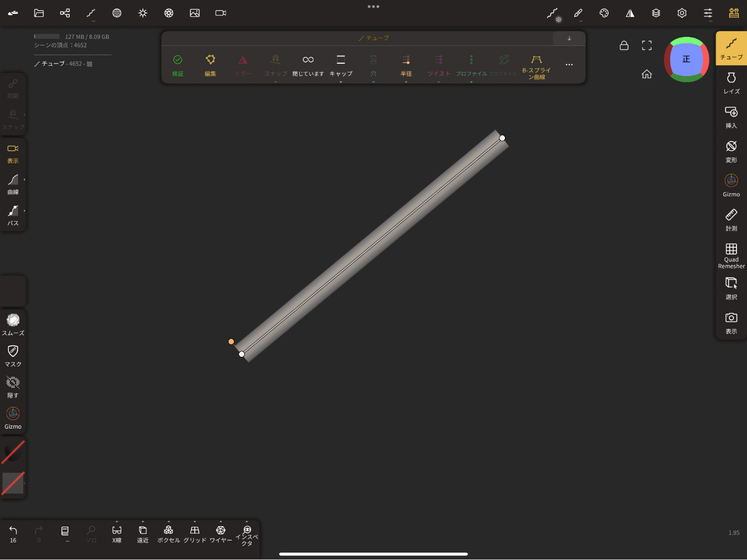
Task: Reset the camera with the home icon
Action: tap(646, 74)
